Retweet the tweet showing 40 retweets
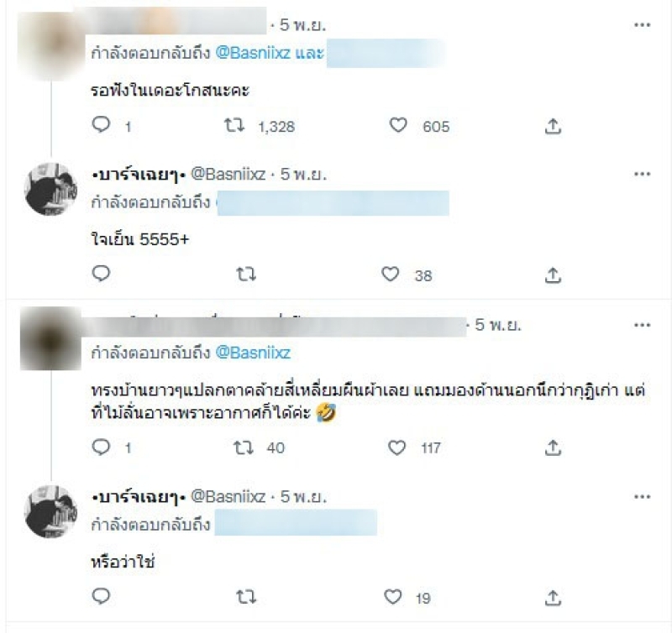 pyautogui.click(x=244, y=447)
